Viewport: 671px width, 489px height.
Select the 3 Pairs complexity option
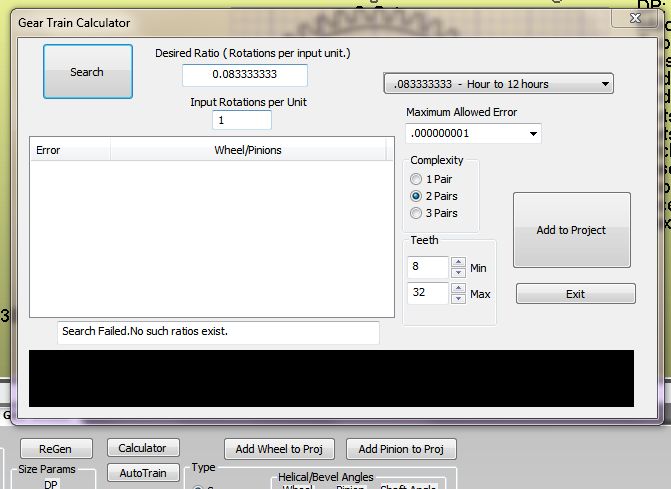pyautogui.click(x=417, y=213)
